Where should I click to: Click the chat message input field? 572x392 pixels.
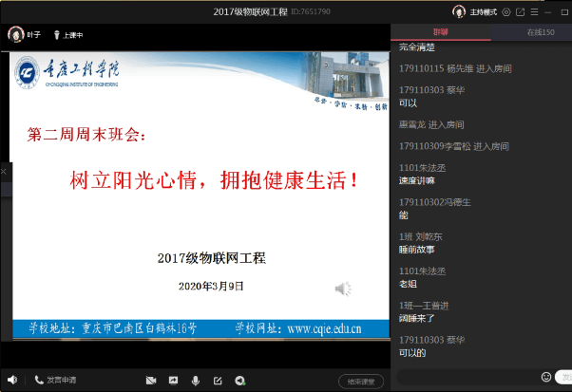(466, 377)
